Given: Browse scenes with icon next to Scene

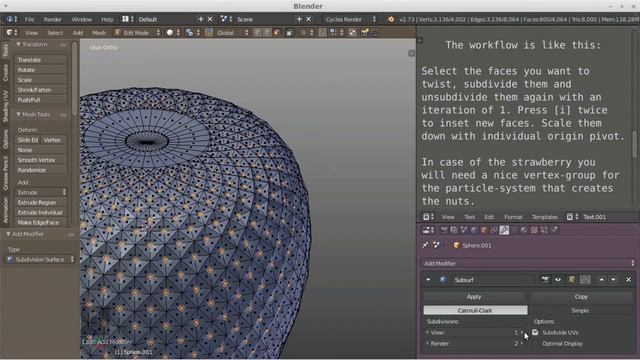Looking at the screenshot, I should (227, 19).
